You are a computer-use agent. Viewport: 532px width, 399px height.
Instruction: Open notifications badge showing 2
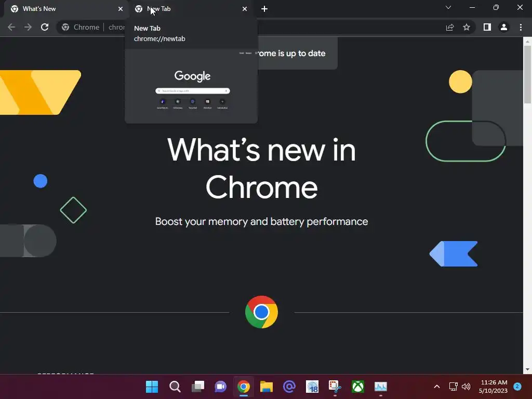tap(517, 387)
